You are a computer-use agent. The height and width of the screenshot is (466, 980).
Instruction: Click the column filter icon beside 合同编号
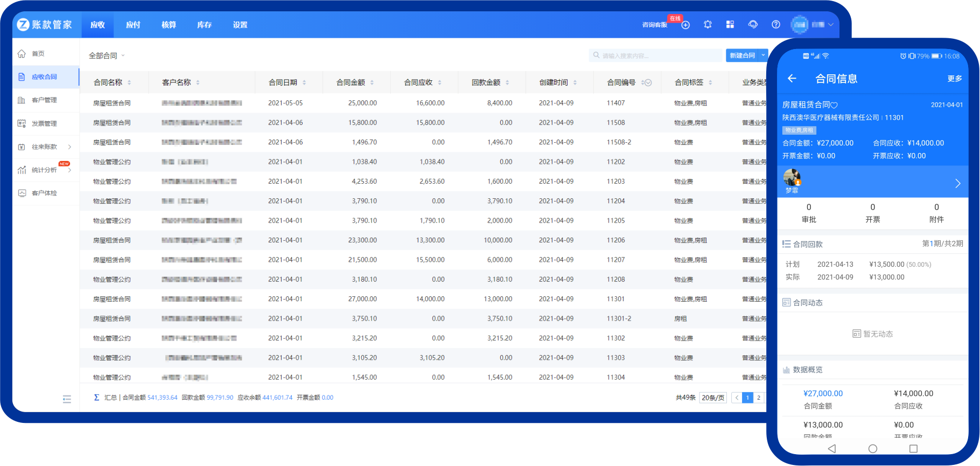648,83
